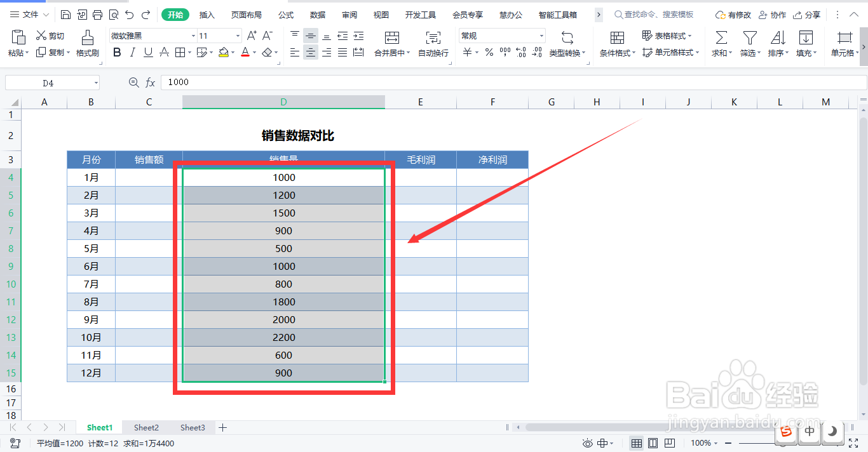Decrease decimal places icon
Image resolution: width=868 pixels, height=452 pixels.
point(536,53)
